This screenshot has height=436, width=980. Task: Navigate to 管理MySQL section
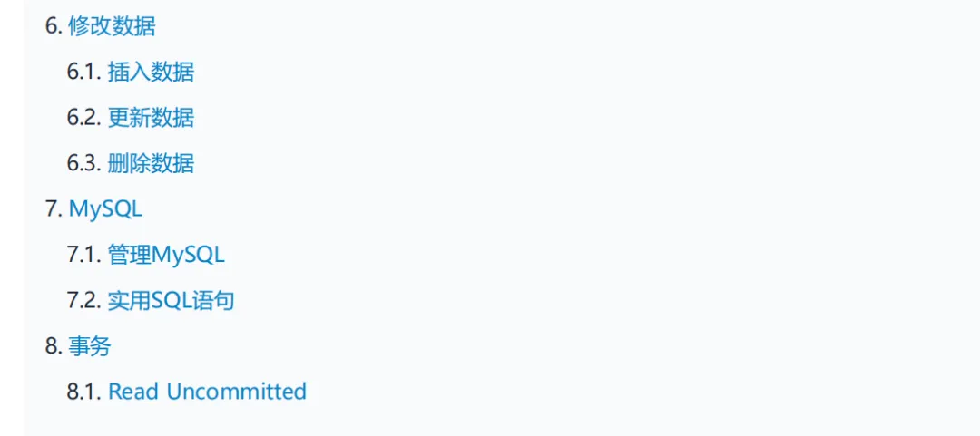(x=166, y=255)
